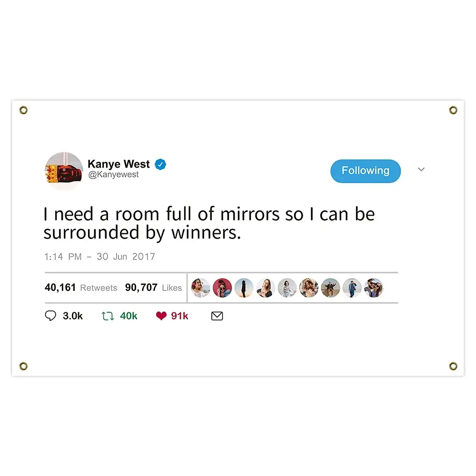Toggle the blue Following button
Viewport: 476px width, 476px height.
pos(366,171)
